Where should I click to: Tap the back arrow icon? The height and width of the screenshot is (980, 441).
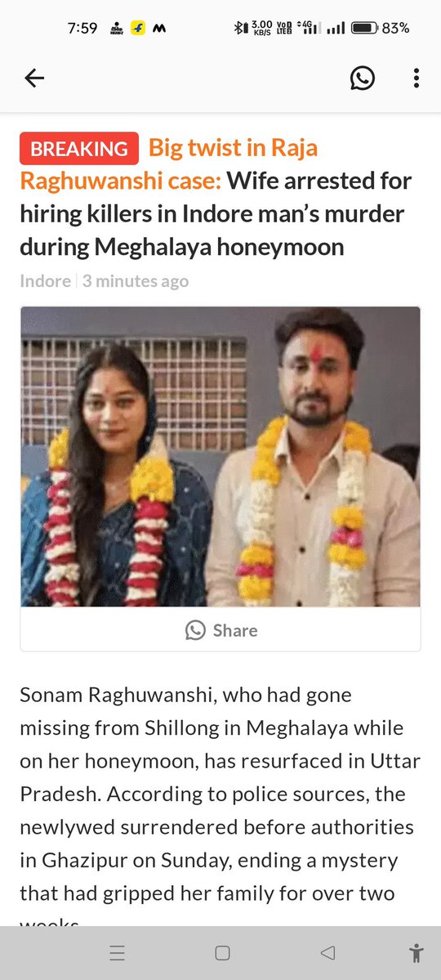34,78
